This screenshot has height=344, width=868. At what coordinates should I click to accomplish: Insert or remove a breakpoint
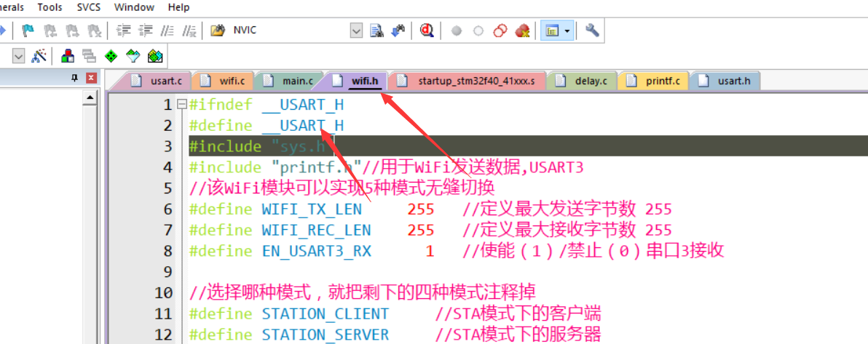(456, 31)
